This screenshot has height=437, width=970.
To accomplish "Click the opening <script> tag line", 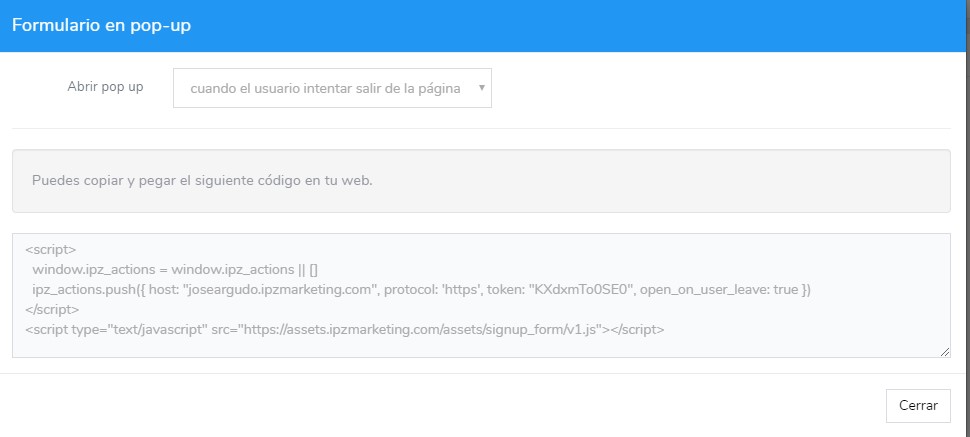I will 51,249.
